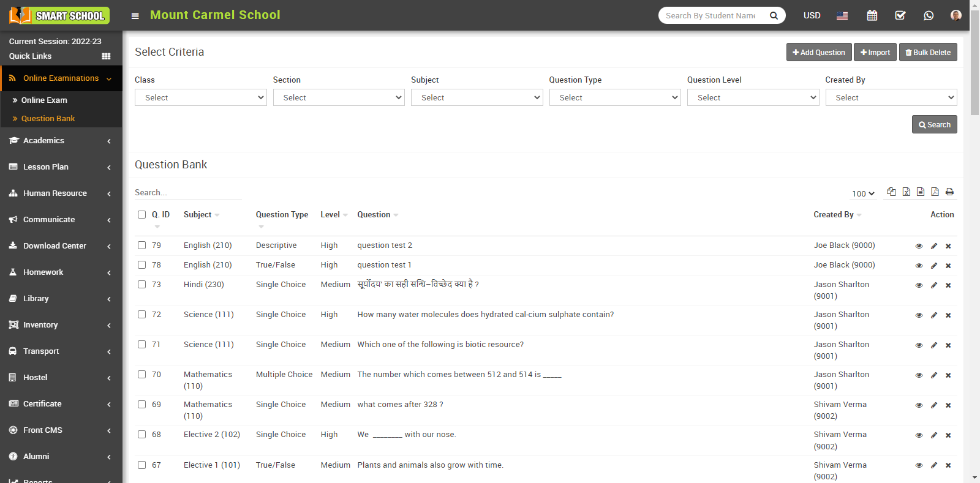The width and height of the screenshot is (980, 483).
Task: Open the Class dropdown
Action: pos(200,97)
